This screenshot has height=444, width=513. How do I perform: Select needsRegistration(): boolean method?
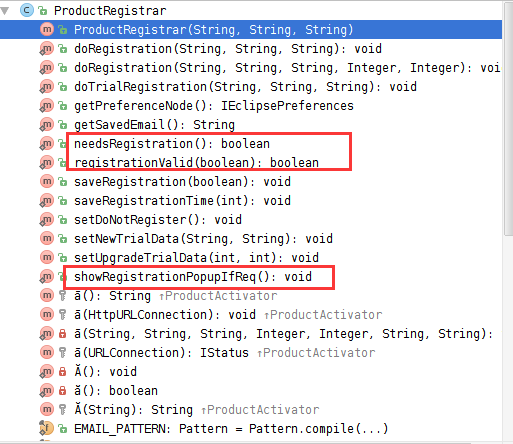click(172, 144)
